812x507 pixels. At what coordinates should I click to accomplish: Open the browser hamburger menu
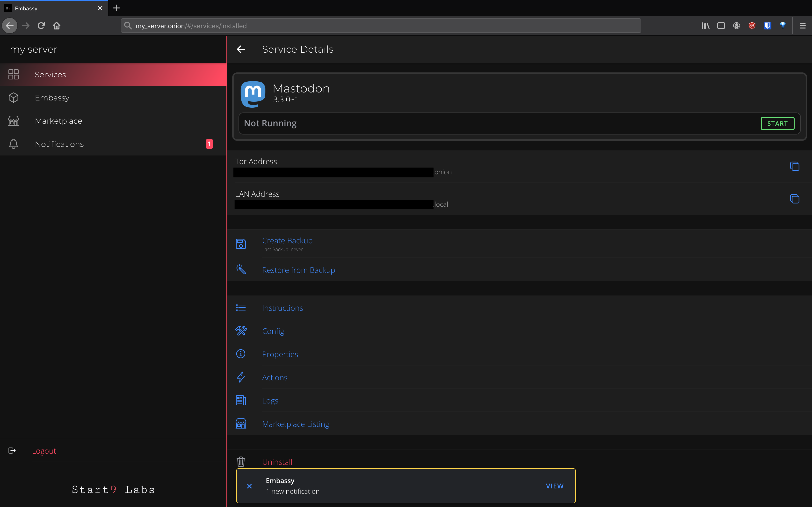(x=803, y=26)
